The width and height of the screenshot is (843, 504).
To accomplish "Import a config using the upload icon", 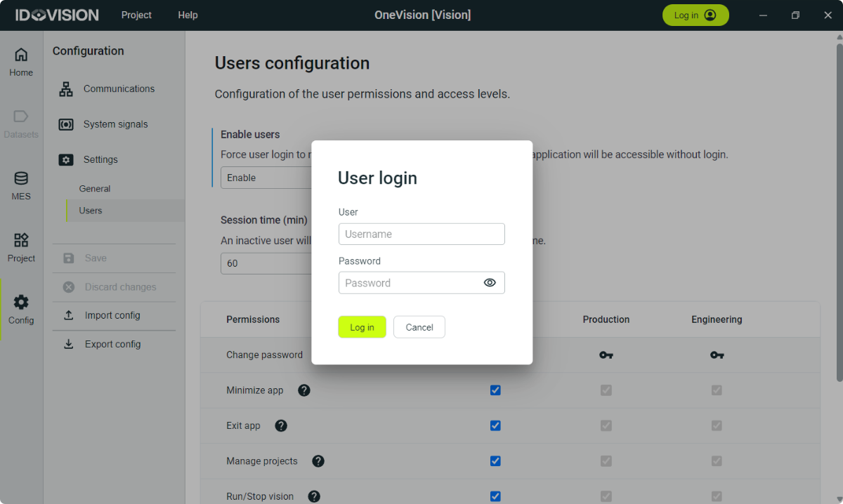I will pos(68,315).
